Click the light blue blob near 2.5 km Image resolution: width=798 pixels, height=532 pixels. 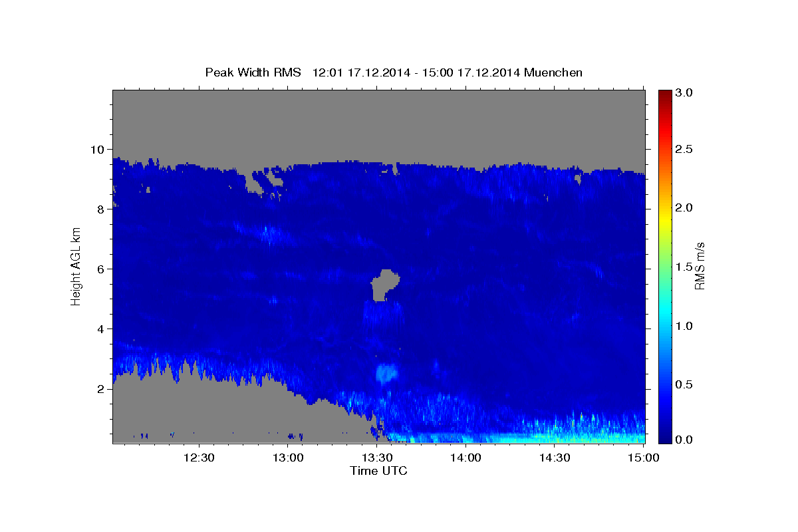[386, 372]
